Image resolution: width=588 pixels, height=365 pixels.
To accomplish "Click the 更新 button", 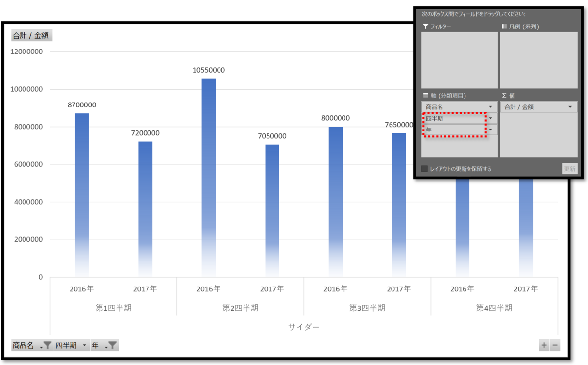I will pyautogui.click(x=569, y=169).
